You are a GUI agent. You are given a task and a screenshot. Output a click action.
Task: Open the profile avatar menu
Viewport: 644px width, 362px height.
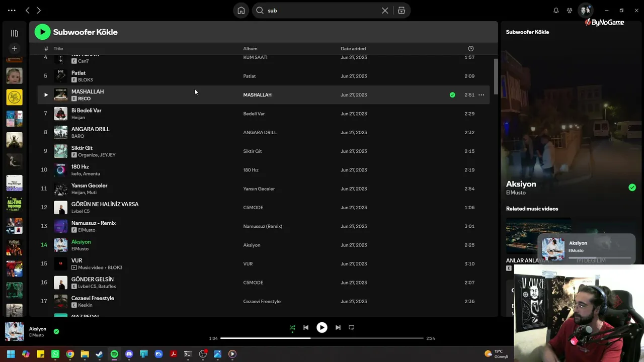585,10
